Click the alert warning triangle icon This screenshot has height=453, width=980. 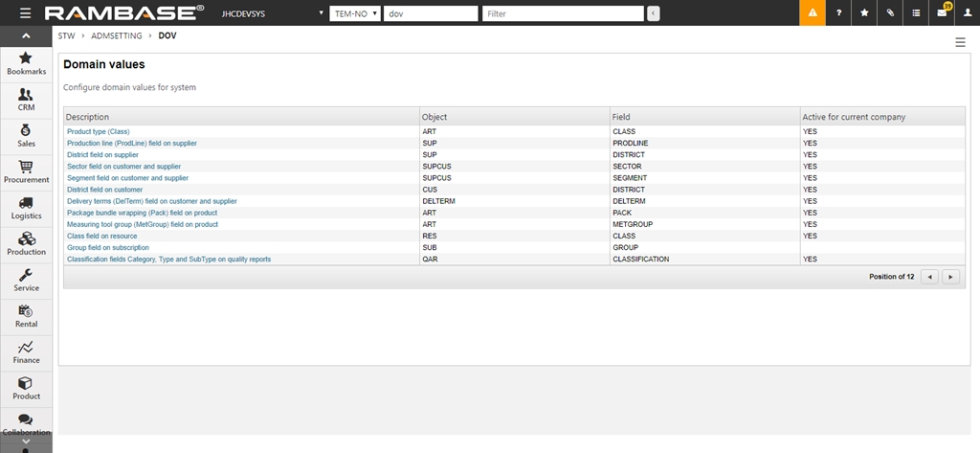[813, 13]
